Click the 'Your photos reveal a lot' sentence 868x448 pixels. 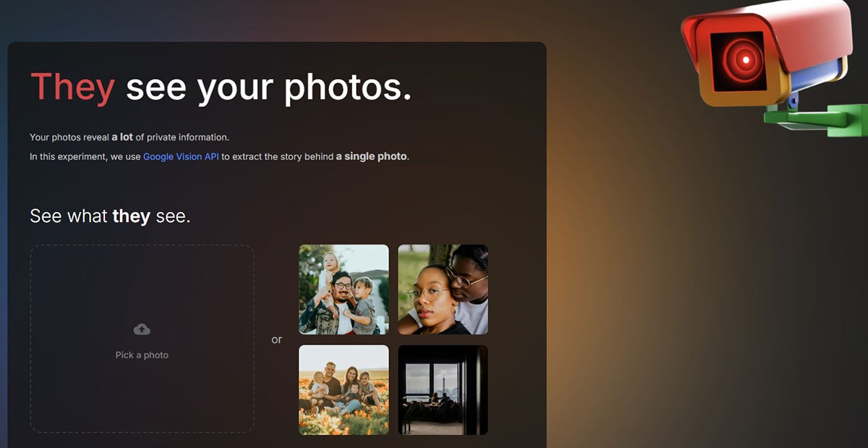(129, 137)
